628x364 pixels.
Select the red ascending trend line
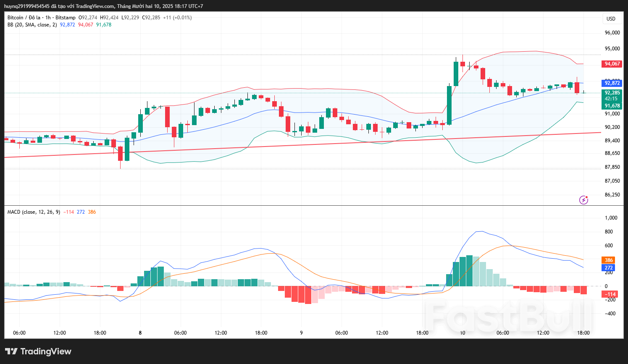coord(294,145)
